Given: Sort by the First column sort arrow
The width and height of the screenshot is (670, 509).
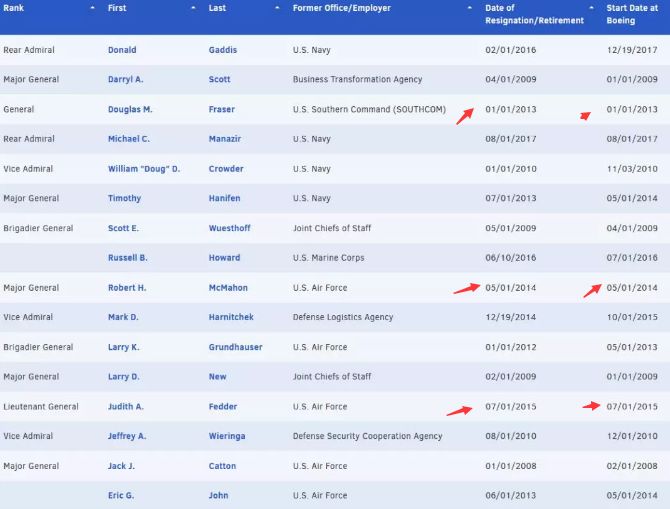Looking at the screenshot, I should 194,8.
